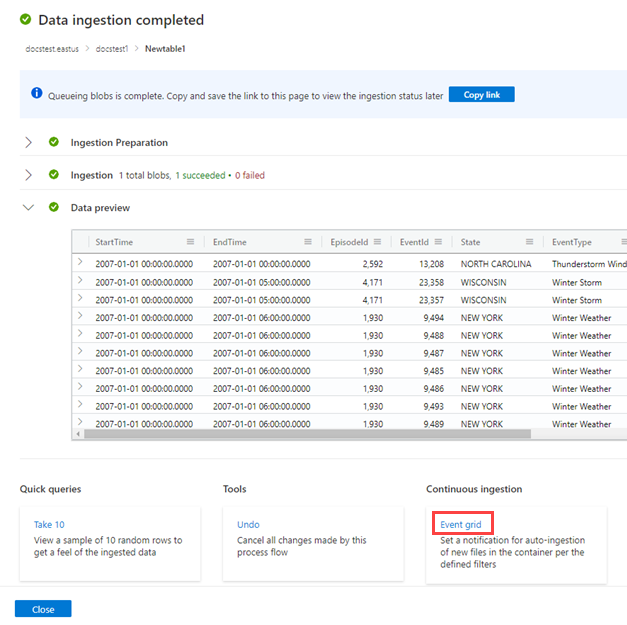Go to docstest.eastus in the breadcrumb
627x625 pixels.
[54, 48]
